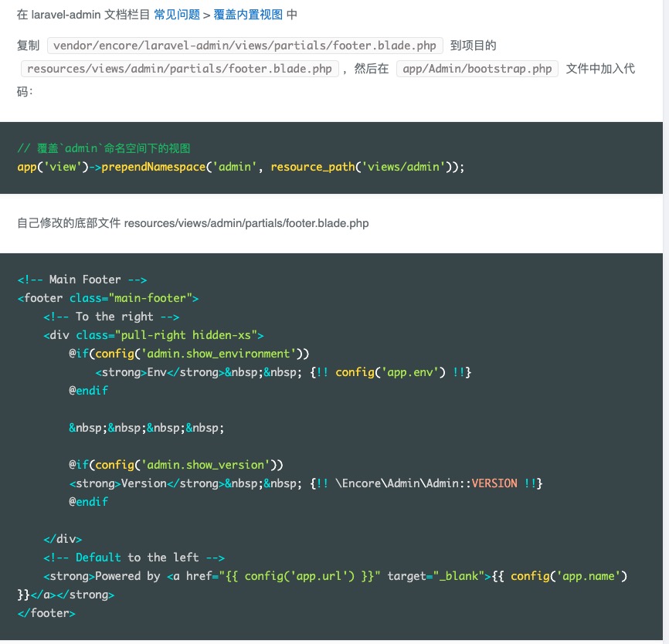Click the div class="pull-right hidden-xs" line

154,335
